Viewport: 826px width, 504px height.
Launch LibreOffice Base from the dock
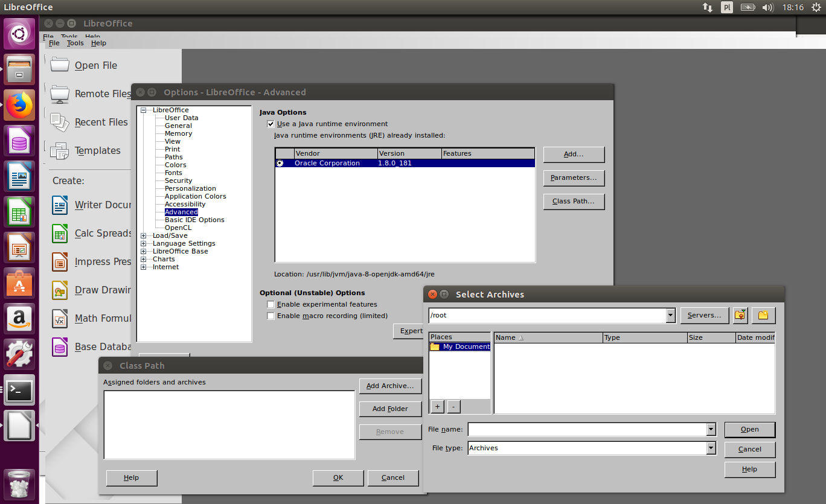(19, 142)
